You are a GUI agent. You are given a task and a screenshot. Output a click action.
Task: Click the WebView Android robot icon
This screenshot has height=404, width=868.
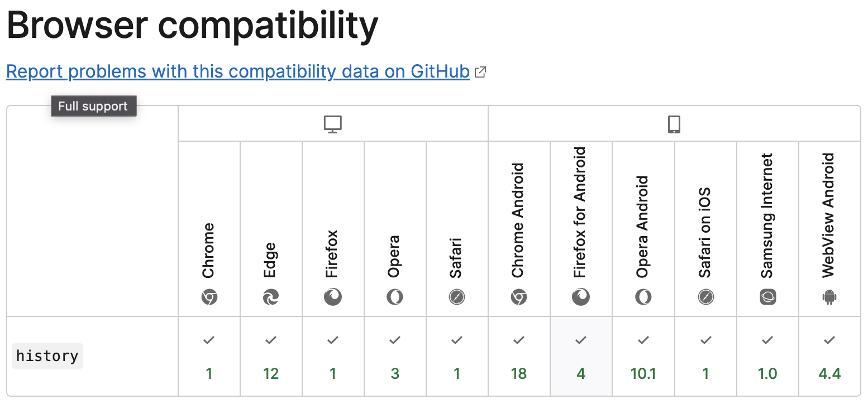[x=830, y=297]
